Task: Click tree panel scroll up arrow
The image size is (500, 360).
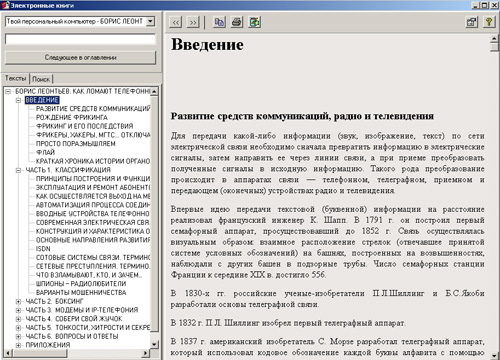Action: click(x=154, y=91)
